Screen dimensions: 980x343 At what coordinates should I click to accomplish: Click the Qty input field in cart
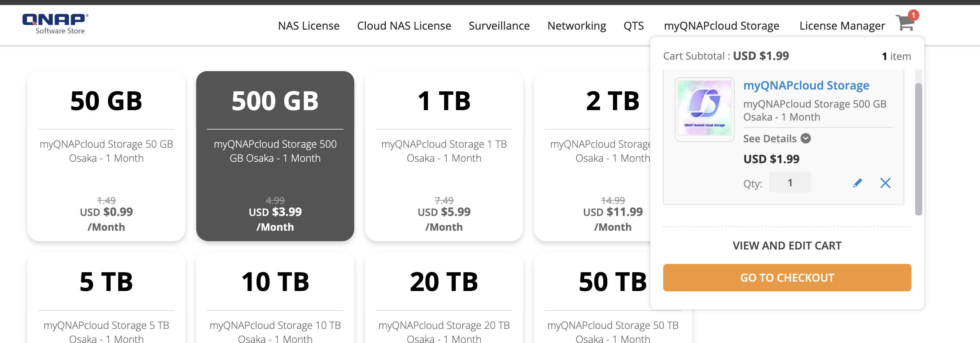click(790, 183)
